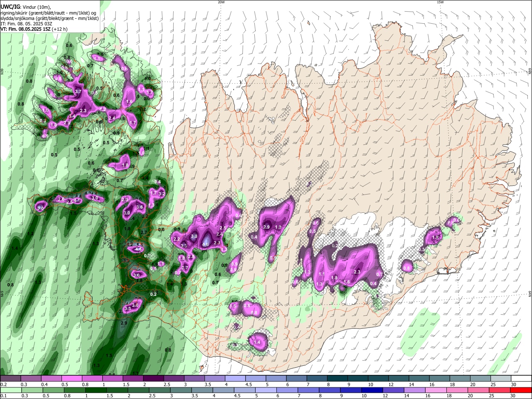Pick the bright red swatch after 30
The width and height of the screenshot is (532, 399).
(521, 390)
